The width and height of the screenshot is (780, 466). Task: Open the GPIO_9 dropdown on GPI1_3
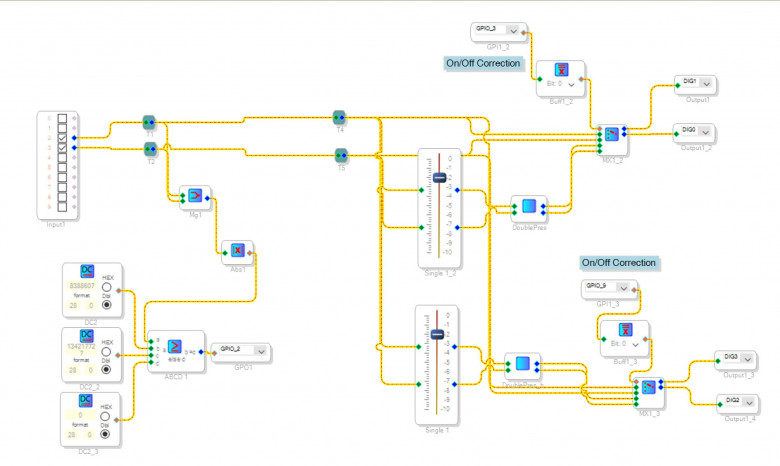coord(623,287)
